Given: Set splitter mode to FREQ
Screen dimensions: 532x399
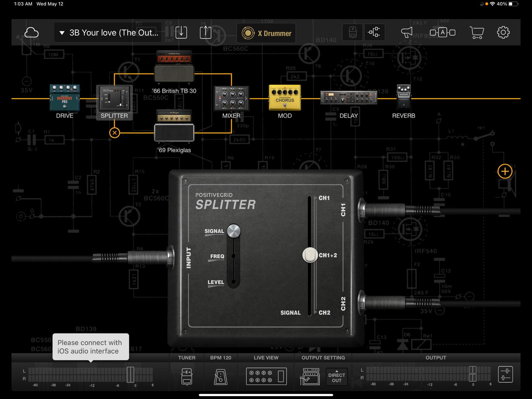Looking at the screenshot, I should click(217, 256).
